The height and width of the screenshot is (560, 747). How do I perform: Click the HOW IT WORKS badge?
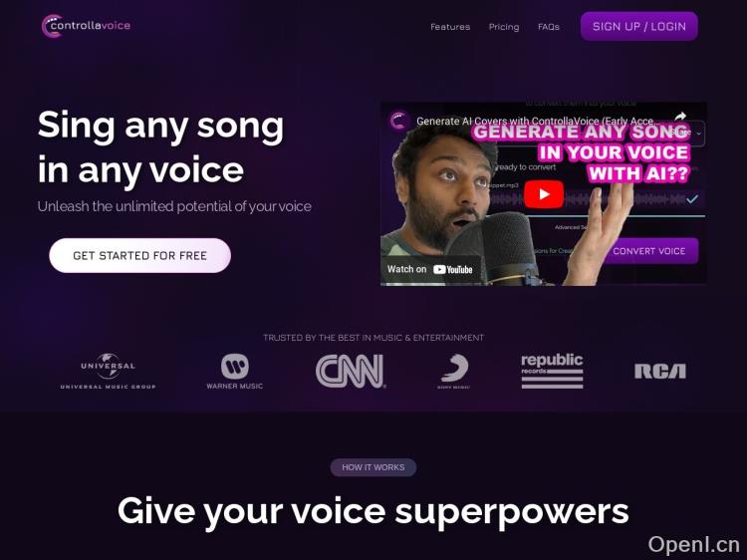(x=373, y=467)
